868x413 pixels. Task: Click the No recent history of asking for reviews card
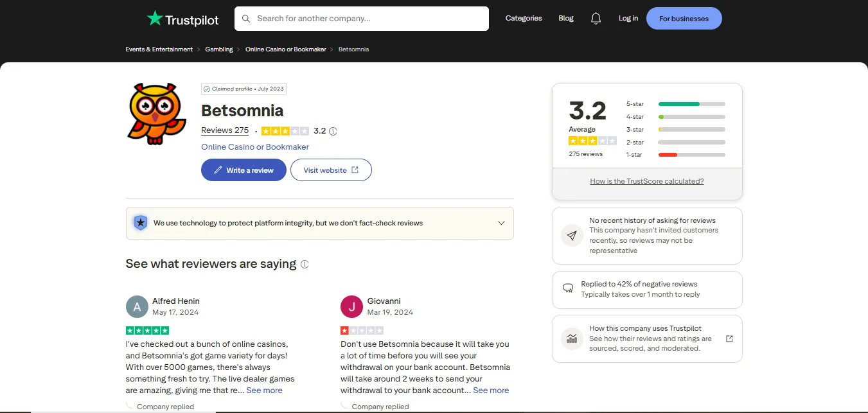pos(647,236)
